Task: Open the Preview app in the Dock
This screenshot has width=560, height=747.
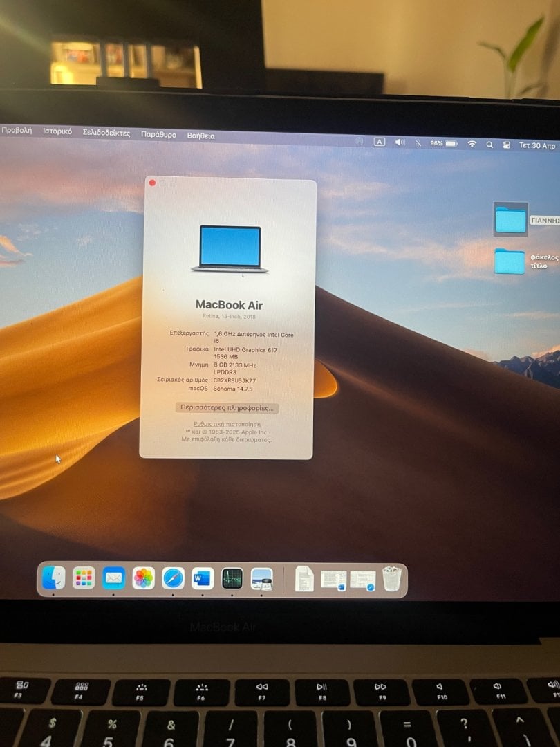Action: [261, 578]
